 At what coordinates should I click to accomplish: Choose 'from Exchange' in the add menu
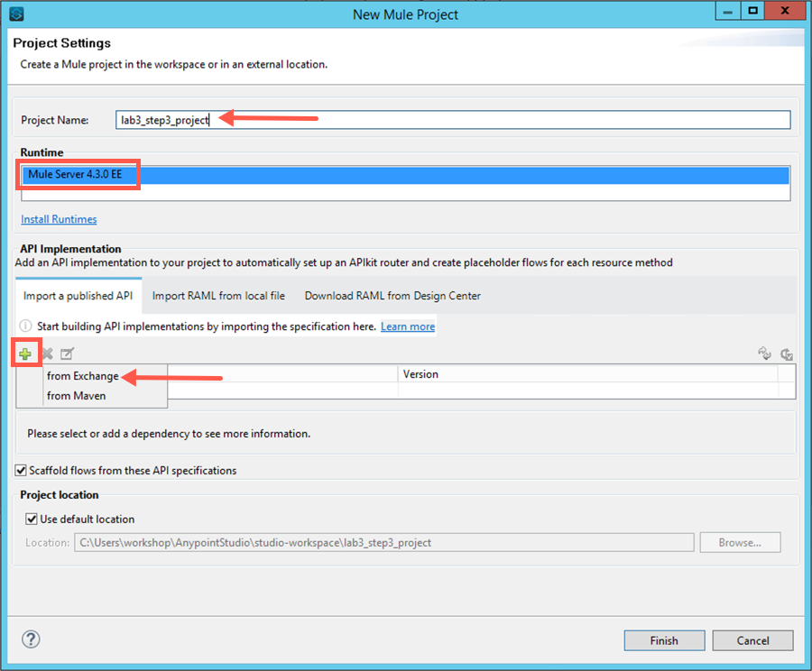[x=83, y=376]
